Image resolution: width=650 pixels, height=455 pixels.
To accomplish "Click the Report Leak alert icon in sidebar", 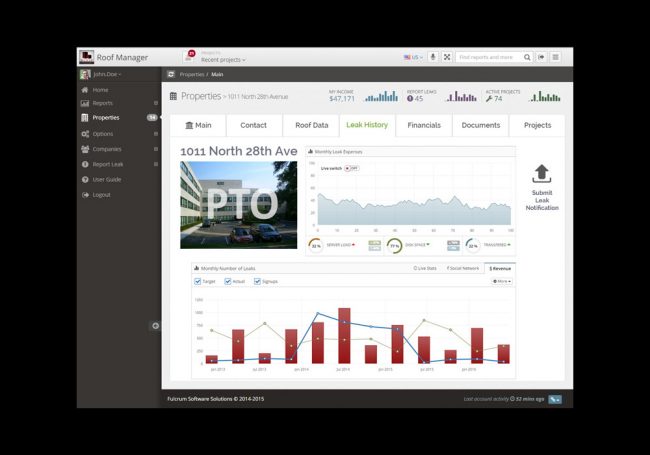I will (85, 165).
